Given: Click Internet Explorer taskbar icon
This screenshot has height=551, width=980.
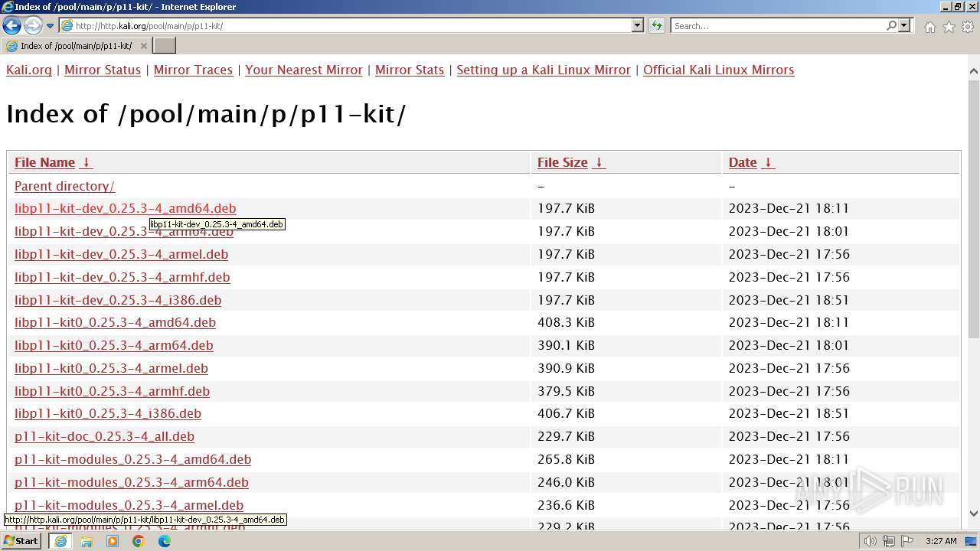Looking at the screenshot, I should 60,541.
